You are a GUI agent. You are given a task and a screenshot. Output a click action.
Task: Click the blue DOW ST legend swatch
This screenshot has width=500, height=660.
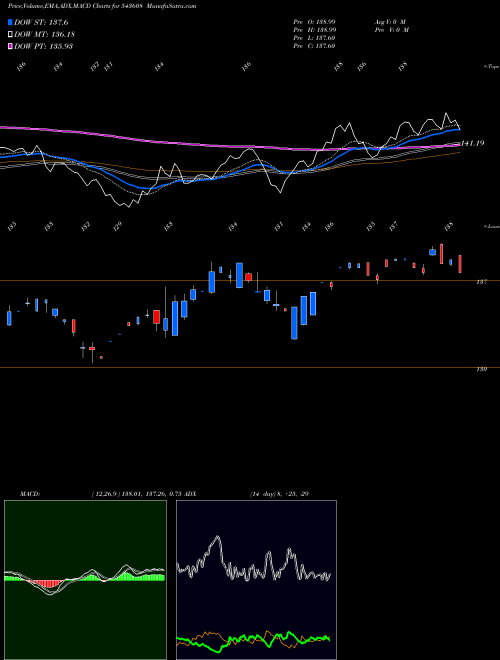[10, 22]
